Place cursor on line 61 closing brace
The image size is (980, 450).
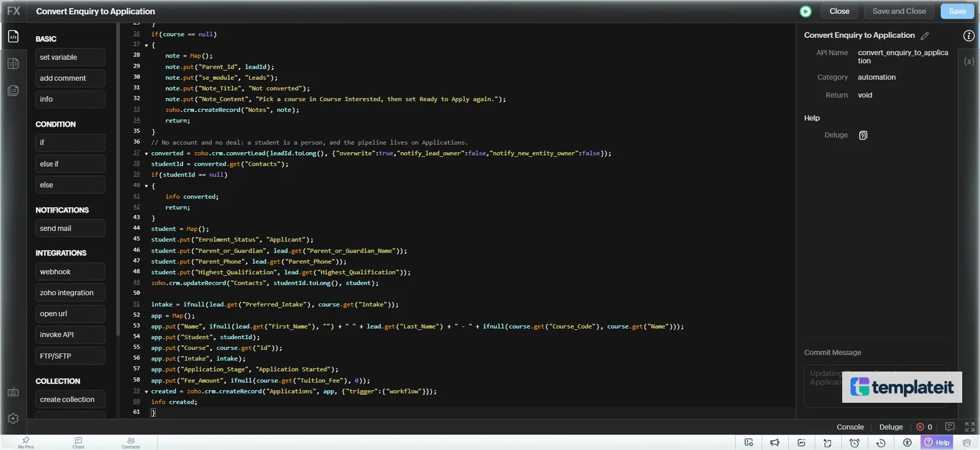(x=153, y=413)
